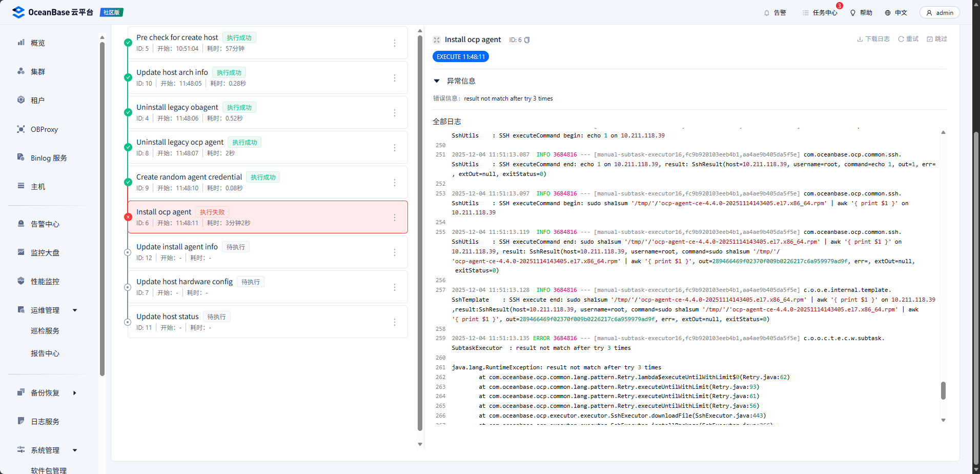
Task: Click the language globe icon for 中文
Action: (x=888, y=13)
